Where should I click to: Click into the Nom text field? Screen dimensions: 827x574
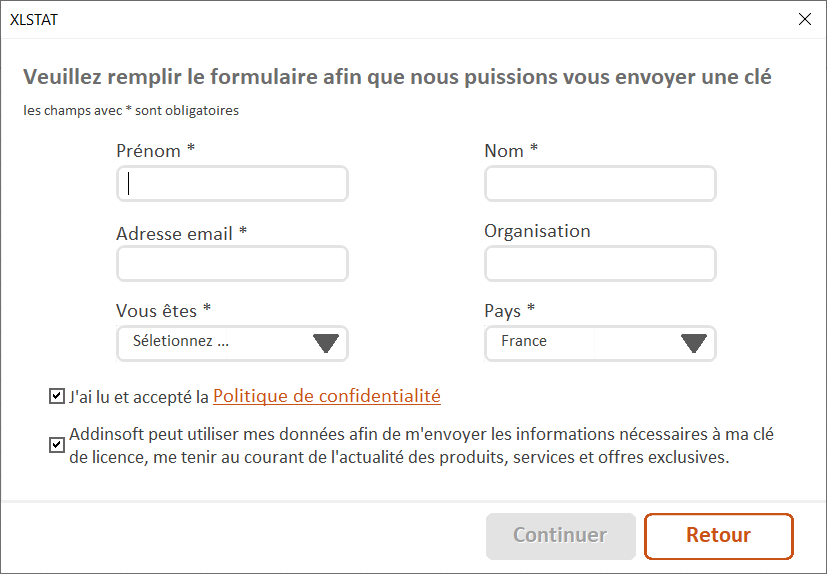click(x=600, y=184)
